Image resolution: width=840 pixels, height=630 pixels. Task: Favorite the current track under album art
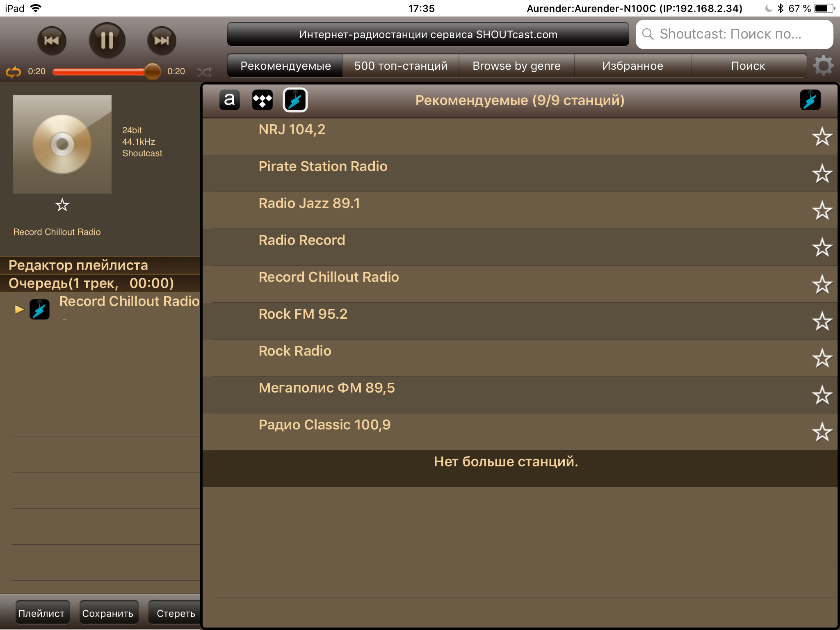[x=62, y=205]
